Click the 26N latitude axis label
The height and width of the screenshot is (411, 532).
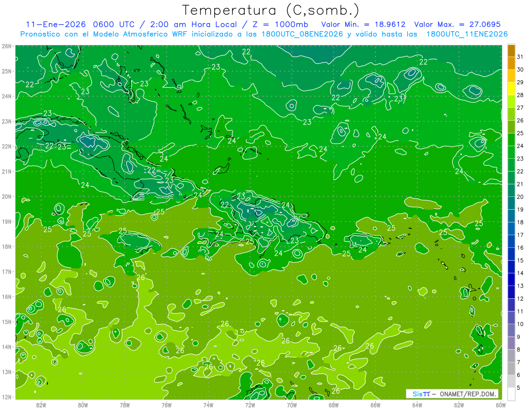pyautogui.click(x=7, y=46)
